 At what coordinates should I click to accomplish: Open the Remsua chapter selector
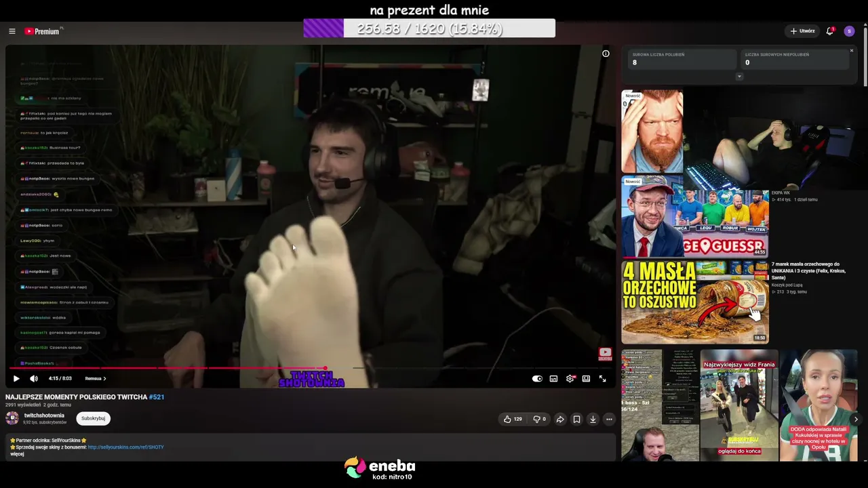click(96, 378)
